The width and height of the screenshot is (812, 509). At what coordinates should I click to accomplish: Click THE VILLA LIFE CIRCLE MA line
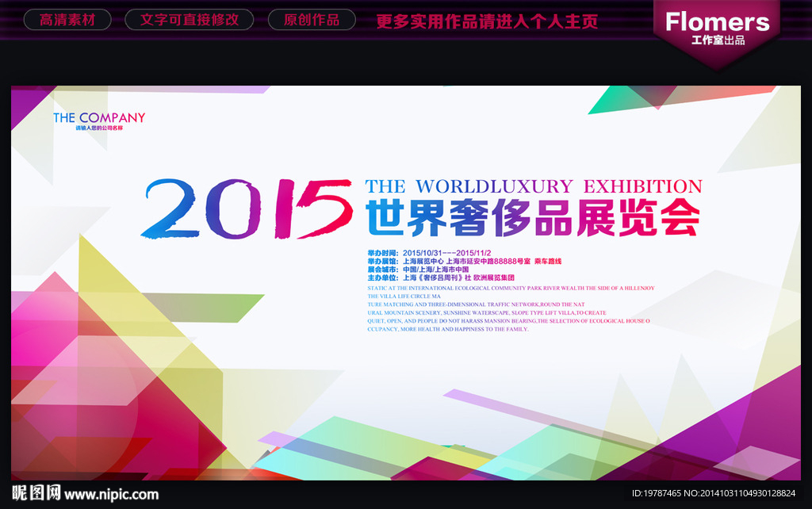(x=404, y=297)
